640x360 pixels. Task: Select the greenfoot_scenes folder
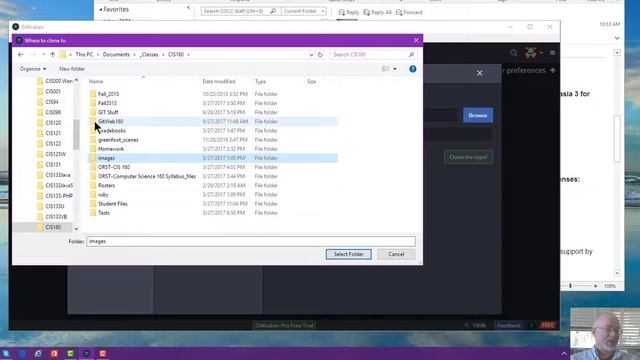(x=118, y=140)
